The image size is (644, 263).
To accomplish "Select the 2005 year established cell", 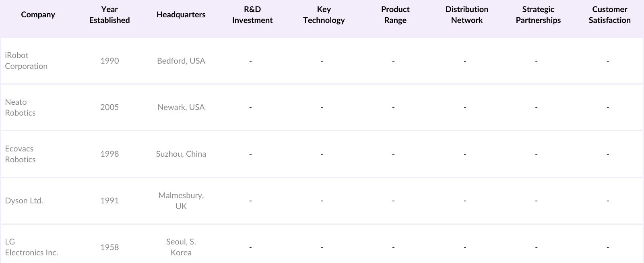I will pyautogui.click(x=109, y=107).
